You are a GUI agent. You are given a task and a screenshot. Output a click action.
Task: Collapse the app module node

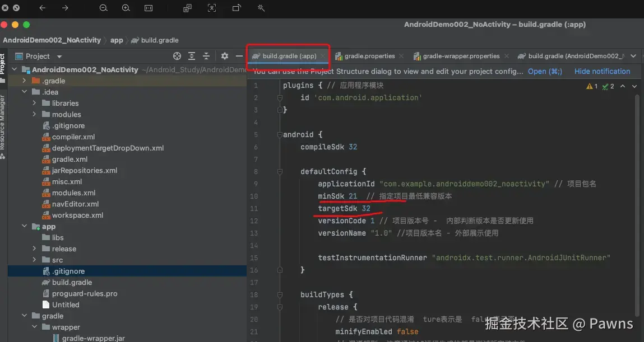[x=25, y=226]
